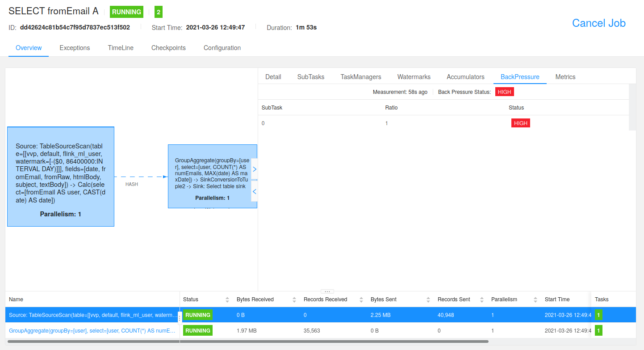The height and width of the screenshot is (350, 644).
Task: Sort the task table by Records Received
Action: [x=361, y=299]
